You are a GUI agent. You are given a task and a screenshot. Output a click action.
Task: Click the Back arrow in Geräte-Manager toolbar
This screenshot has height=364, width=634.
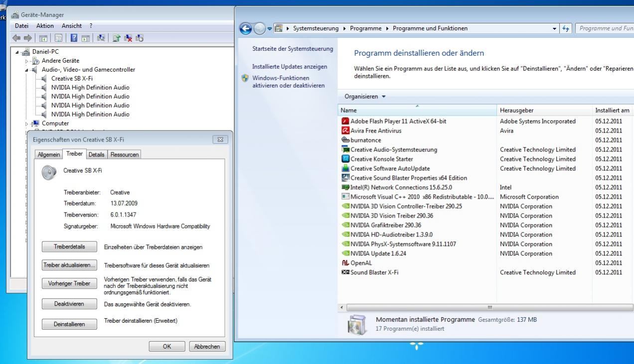(x=16, y=37)
